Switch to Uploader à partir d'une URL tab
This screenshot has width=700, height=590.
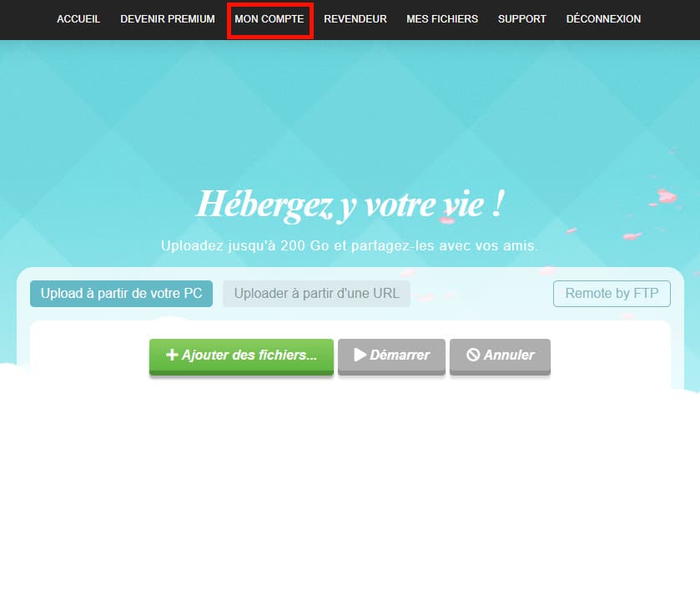tap(316, 294)
